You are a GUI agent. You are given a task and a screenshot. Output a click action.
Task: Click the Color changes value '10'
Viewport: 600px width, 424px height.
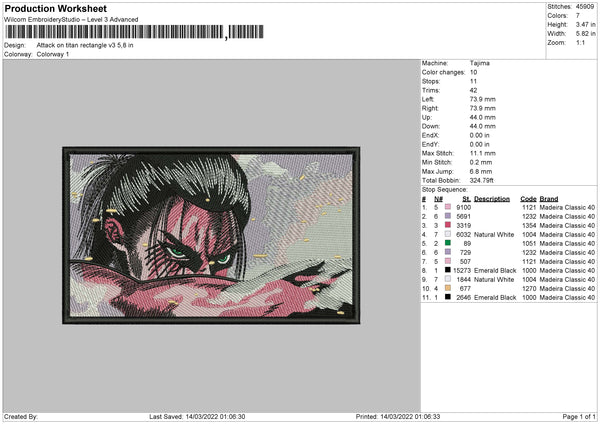point(473,72)
